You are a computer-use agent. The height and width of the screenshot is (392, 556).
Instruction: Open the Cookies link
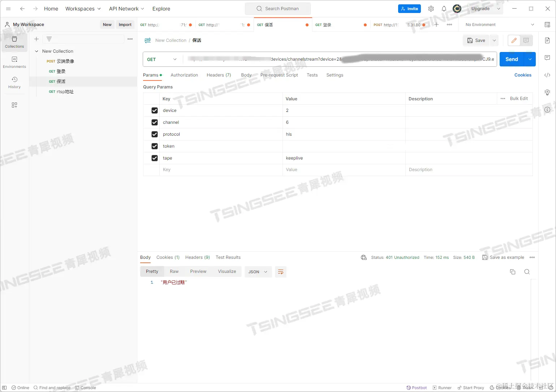(x=523, y=75)
